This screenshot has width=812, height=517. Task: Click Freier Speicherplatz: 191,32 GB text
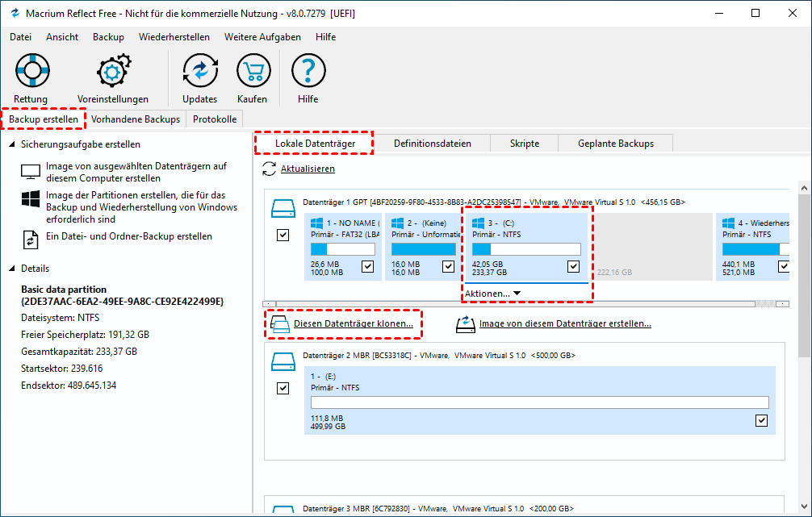[85, 335]
